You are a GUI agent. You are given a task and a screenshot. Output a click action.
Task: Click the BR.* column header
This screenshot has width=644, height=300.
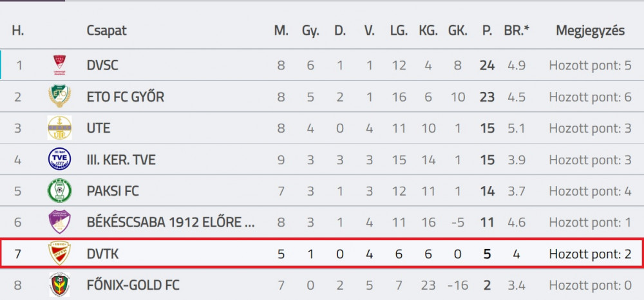point(516,31)
